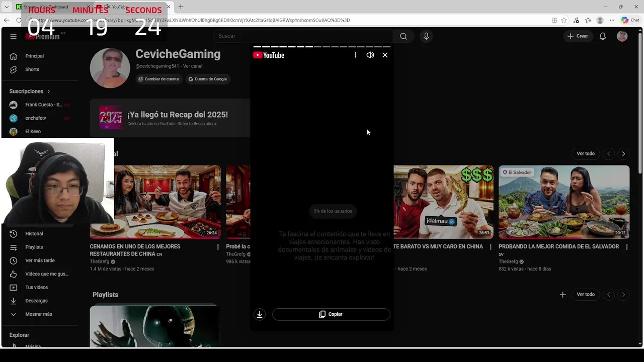Open browser settings ellipsis menu
Image resolution: width=644 pixels, height=362 pixels.
[612, 20]
